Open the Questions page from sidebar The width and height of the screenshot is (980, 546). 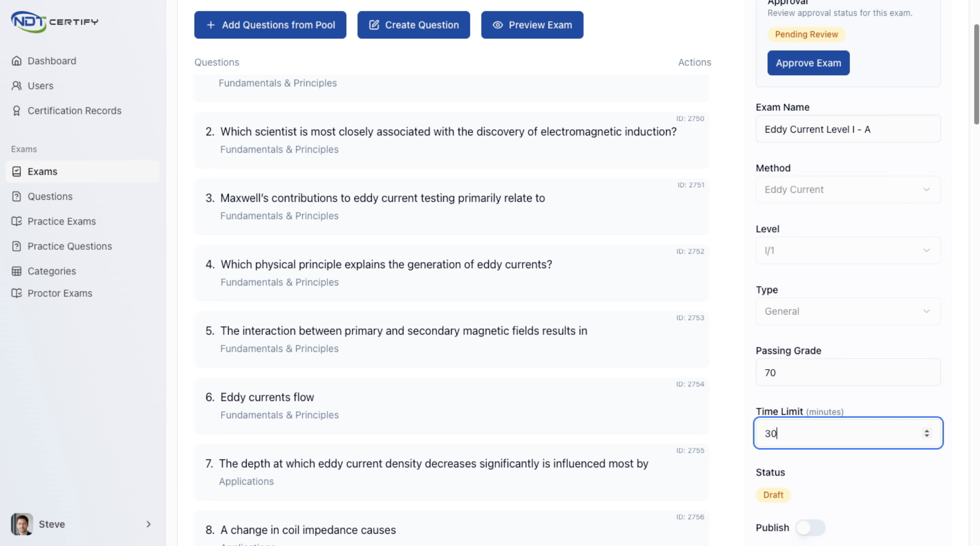tap(82, 197)
